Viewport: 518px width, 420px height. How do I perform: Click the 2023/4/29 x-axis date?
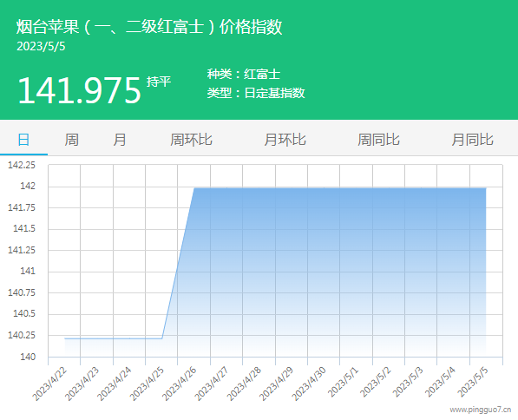pyautogui.click(x=276, y=384)
